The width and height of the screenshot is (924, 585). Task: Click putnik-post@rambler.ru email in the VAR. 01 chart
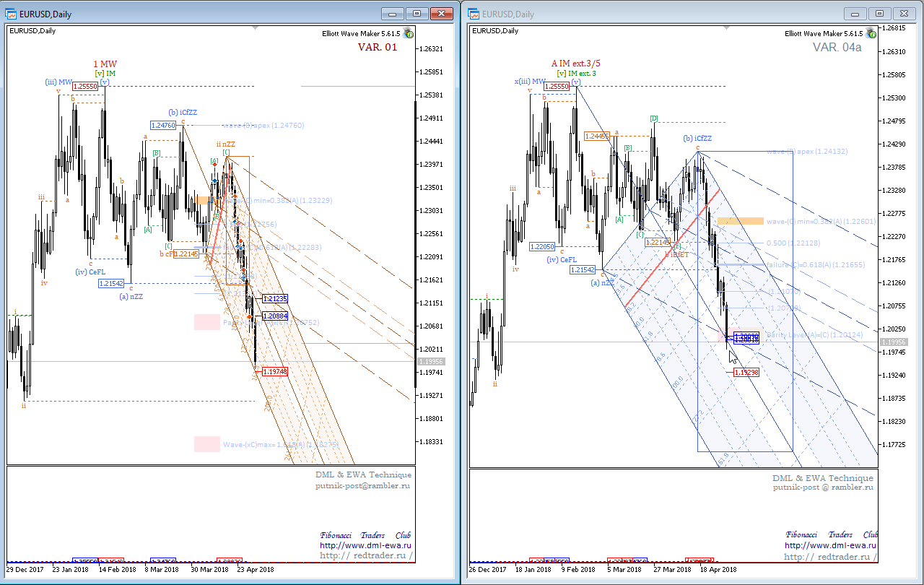click(363, 486)
